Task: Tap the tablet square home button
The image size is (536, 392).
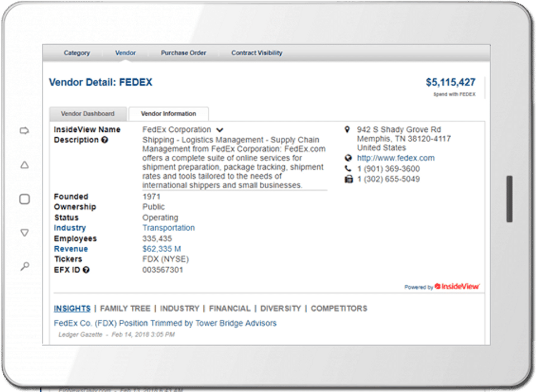Action: pyautogui.click(x=24, y=199)
